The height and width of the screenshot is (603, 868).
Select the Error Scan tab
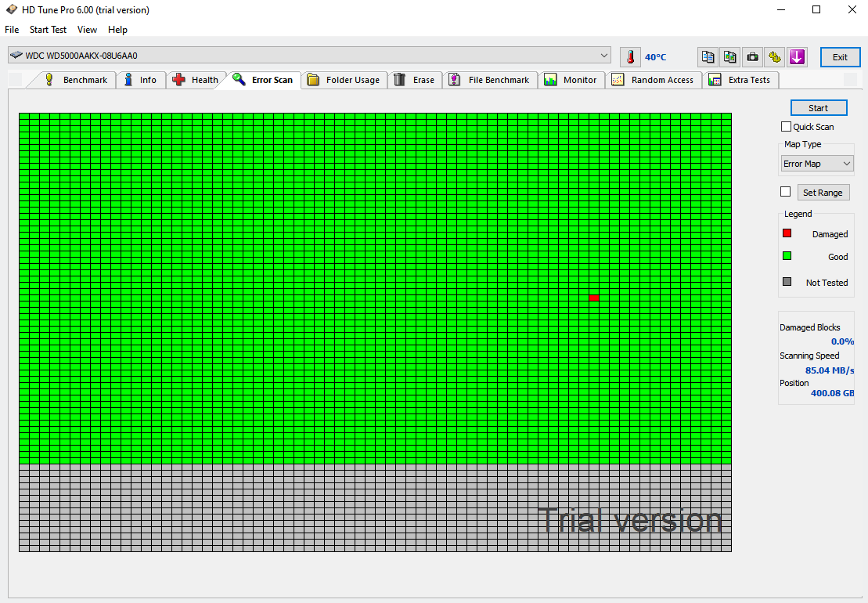point(263,80)
